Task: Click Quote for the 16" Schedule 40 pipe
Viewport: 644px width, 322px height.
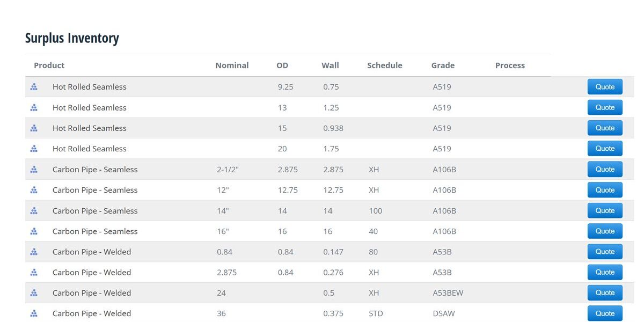Action: pyautogui.click(x=605, y=231)
